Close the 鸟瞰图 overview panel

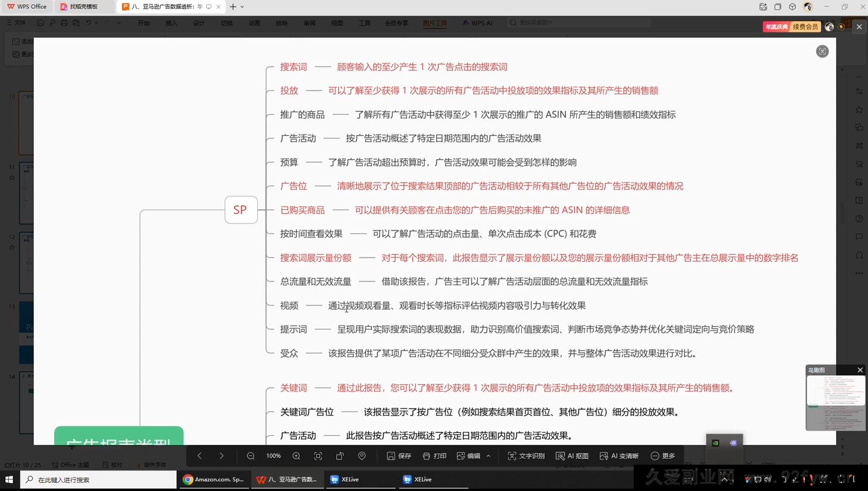[x=860, y=370]
